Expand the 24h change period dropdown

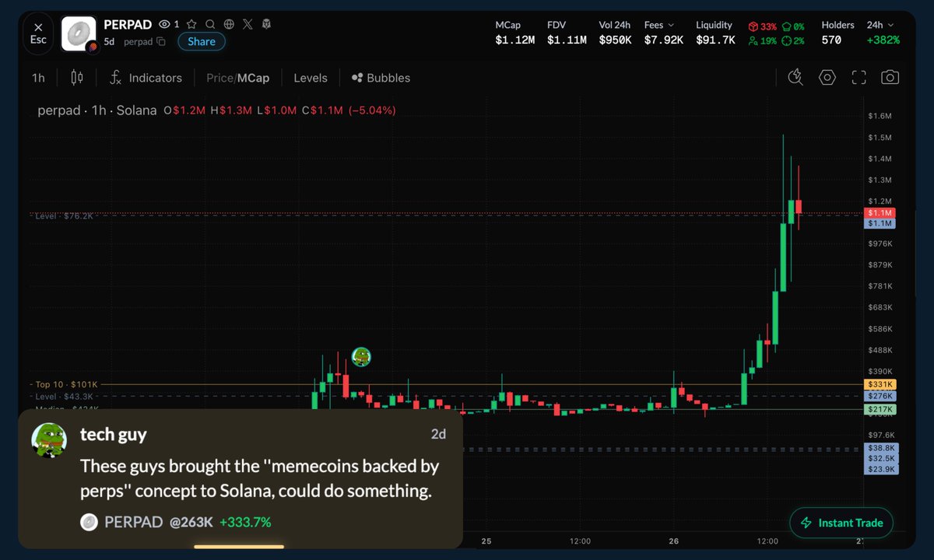(x=880, y=25)
